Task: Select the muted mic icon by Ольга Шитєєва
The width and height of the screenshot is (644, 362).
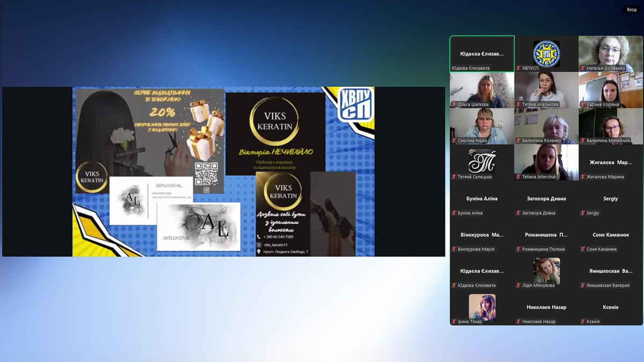Action: 454,105
